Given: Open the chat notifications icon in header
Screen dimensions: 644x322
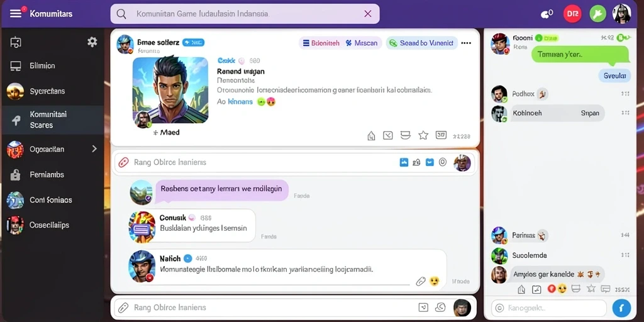Looking at the screenshot, I should [x=547, y=14].
